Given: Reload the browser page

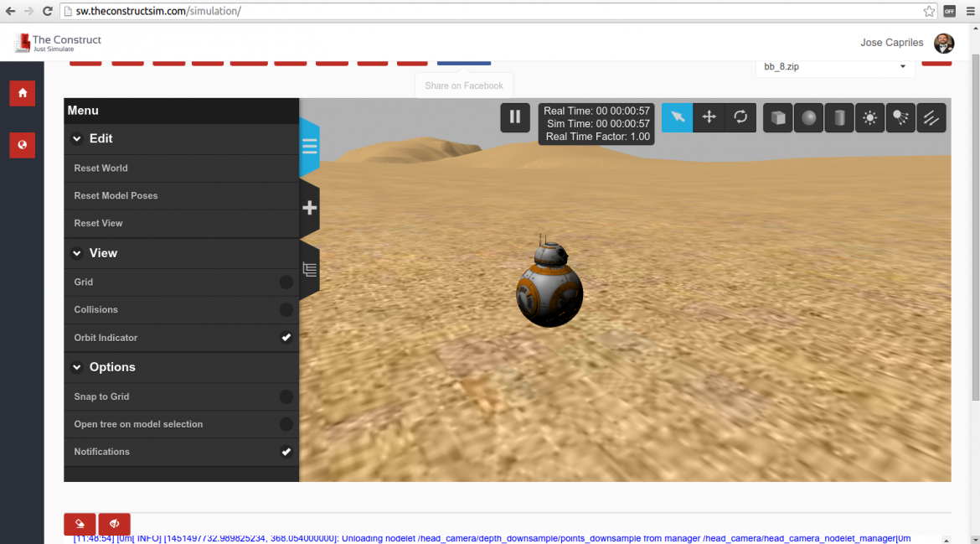Looking at the screenshot, I should coord(48,11).
